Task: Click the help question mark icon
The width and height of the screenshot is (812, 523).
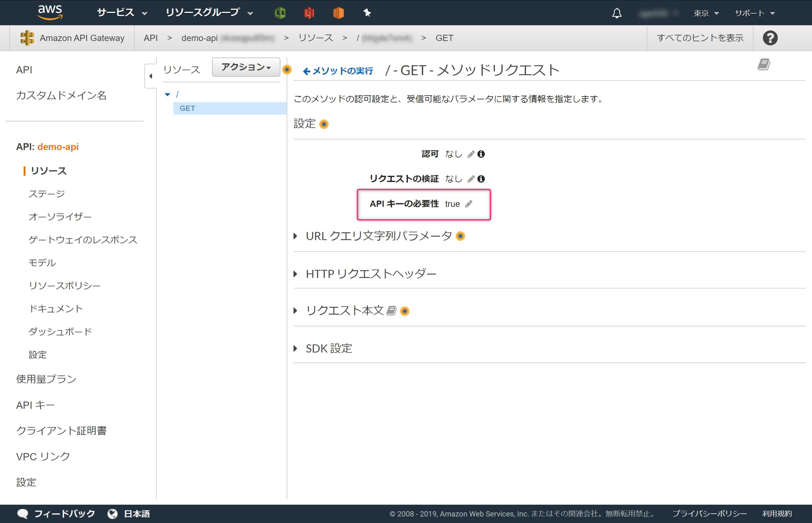Action: coord(770,38)
